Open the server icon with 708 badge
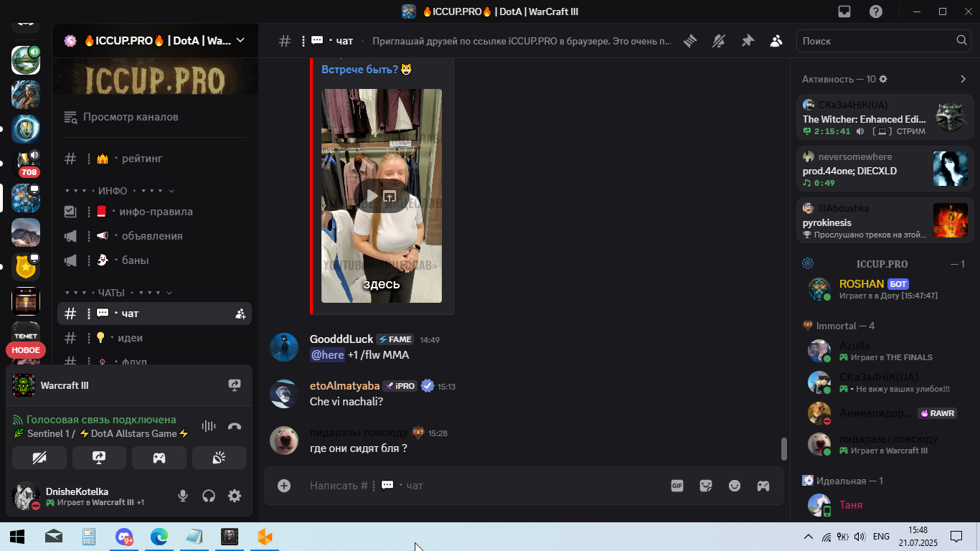 pyautogui.click(x=26, y=164)
